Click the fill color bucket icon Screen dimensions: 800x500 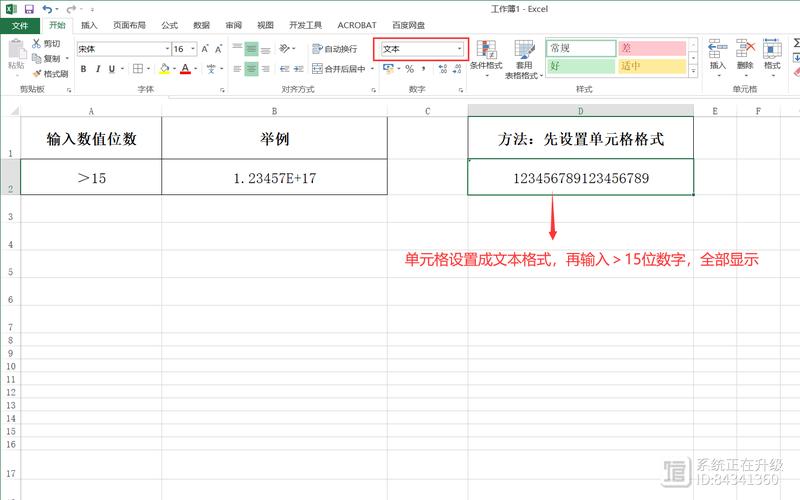click(x=164, y=68)
